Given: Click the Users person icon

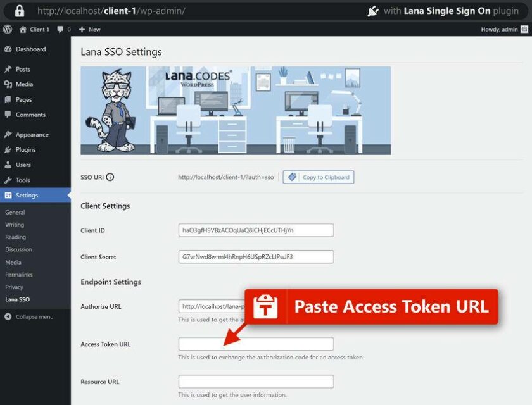Looking at the screenshot, I should 8,165.
